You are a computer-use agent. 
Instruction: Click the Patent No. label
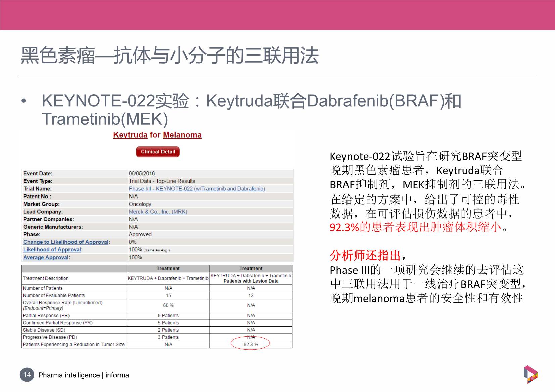coord(37,197)
